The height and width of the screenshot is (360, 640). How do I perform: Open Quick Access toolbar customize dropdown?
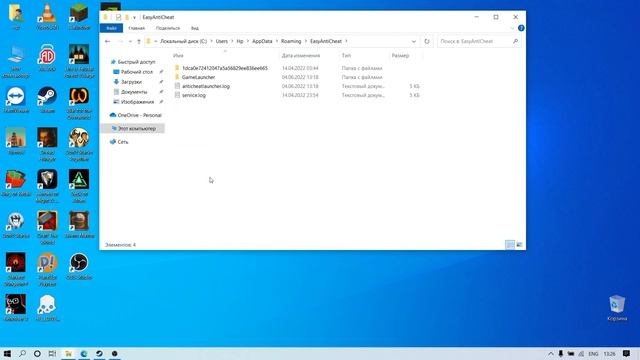point(134,17)
